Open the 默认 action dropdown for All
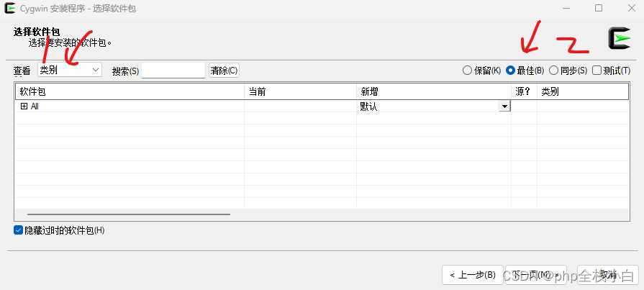The width and height of the screenshot is (644, 290). click(x=504, y=107)
